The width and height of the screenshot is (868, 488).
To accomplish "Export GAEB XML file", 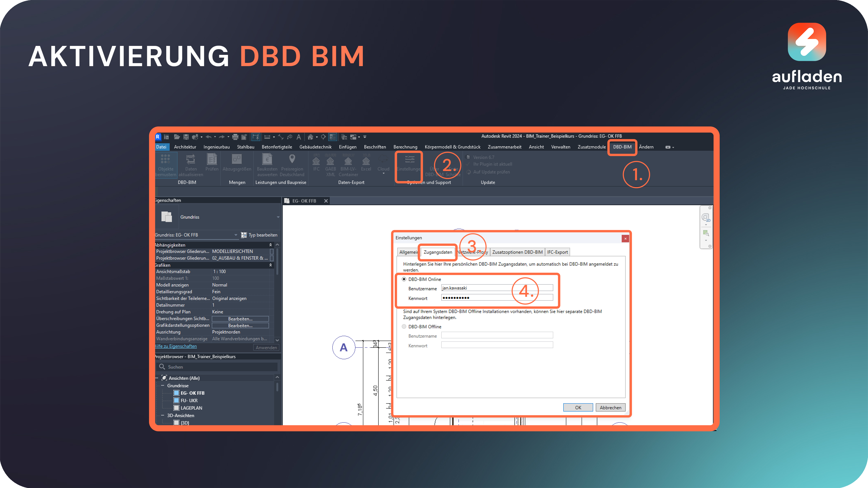I will 331,165.
